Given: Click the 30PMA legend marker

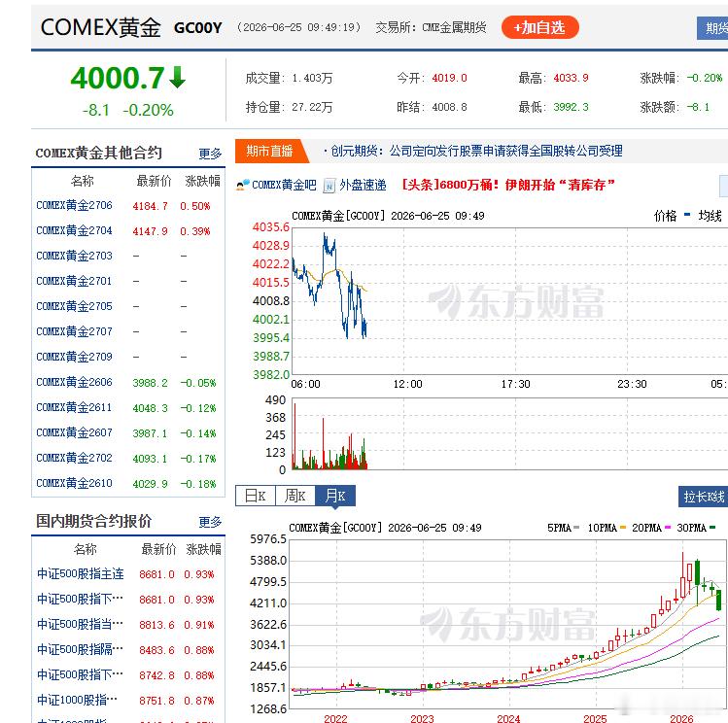Looking at the screenshot, I should tap(712, 527).
